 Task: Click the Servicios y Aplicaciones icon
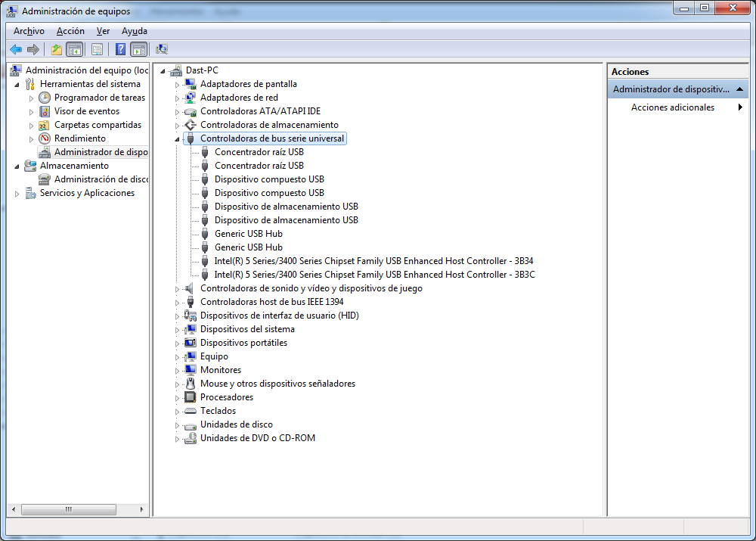pyautogui.click(x=30, y=193)
